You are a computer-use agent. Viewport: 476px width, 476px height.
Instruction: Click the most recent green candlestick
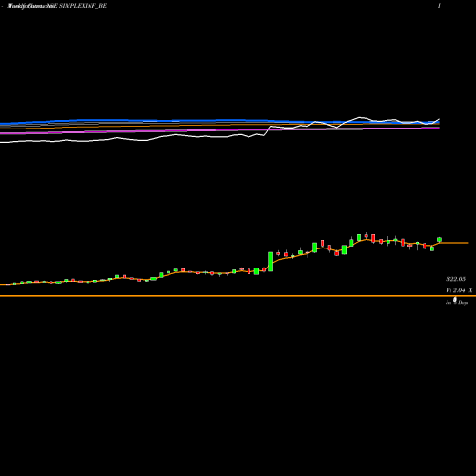click(439, 240)
